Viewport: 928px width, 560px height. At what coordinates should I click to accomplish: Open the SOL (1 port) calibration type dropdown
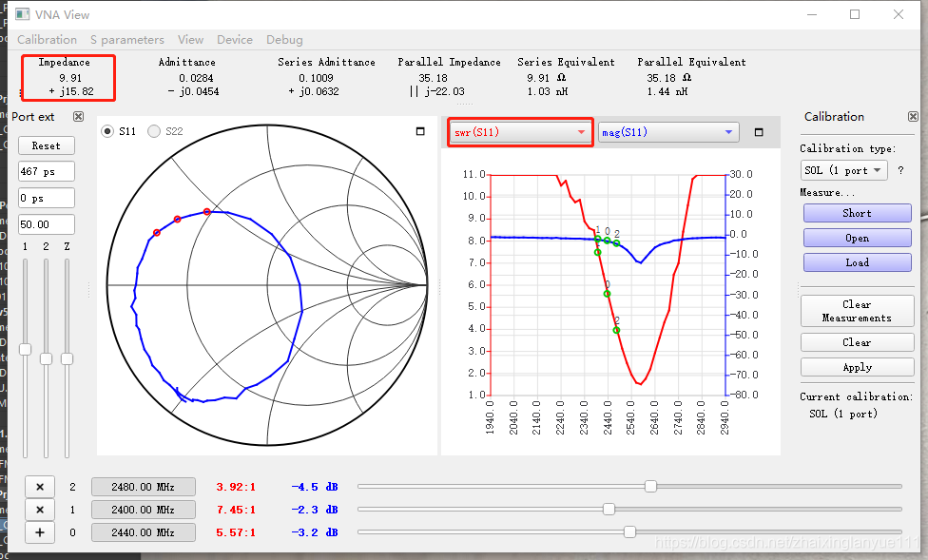coord(844,170)
